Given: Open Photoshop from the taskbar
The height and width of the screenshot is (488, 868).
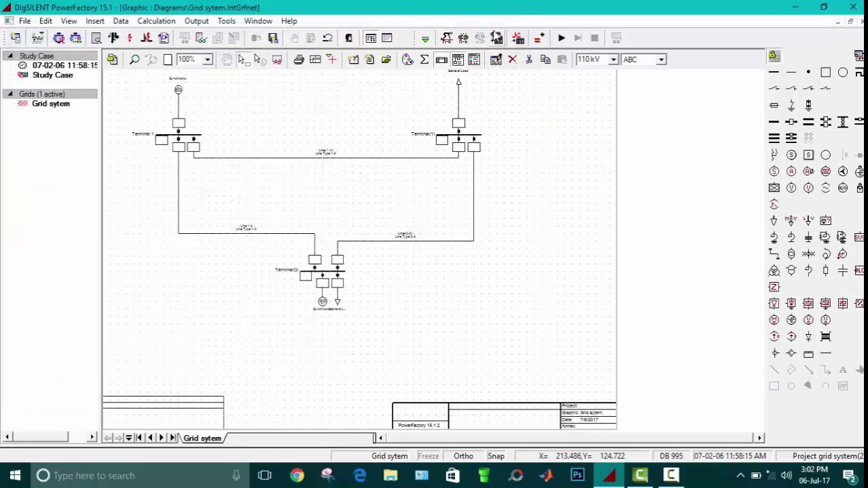Looking at the screenshot, I should click(x=578, y=475).
